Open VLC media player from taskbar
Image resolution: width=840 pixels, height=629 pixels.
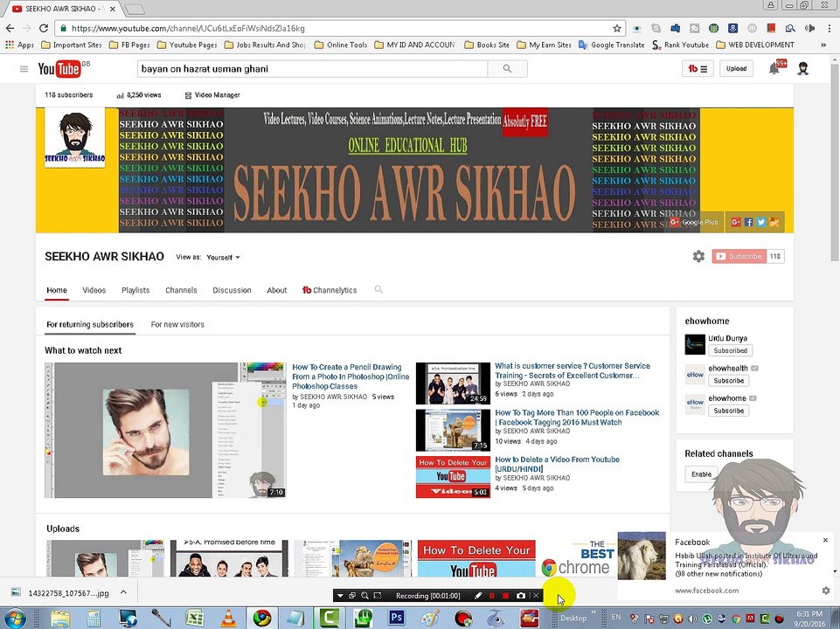[x=229, y=618]
